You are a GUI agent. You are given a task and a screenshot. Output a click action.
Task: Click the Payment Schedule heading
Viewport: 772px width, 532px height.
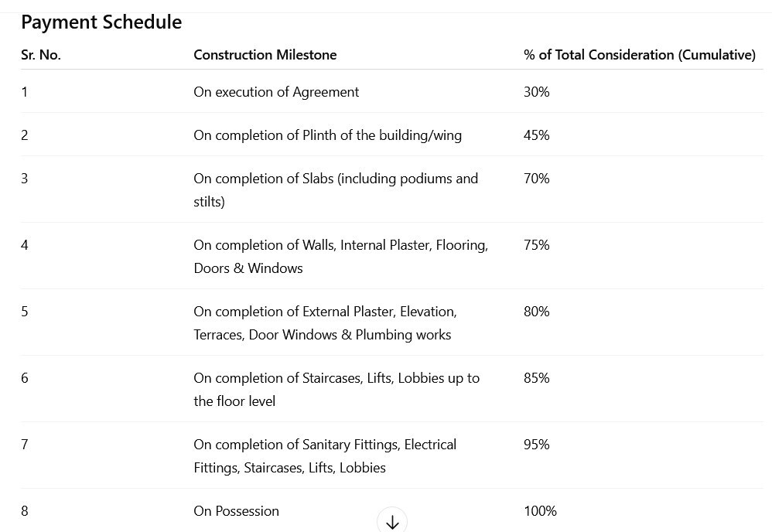[x=101, y=22]
